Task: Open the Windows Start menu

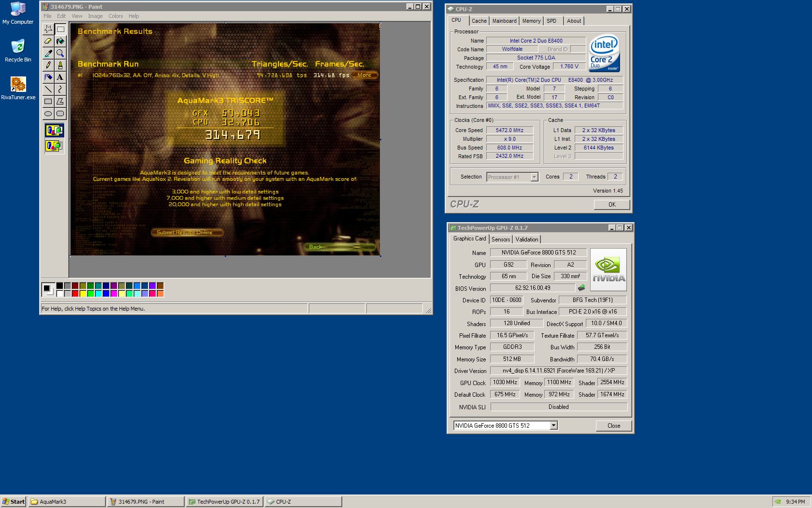Action: (14, 502)
